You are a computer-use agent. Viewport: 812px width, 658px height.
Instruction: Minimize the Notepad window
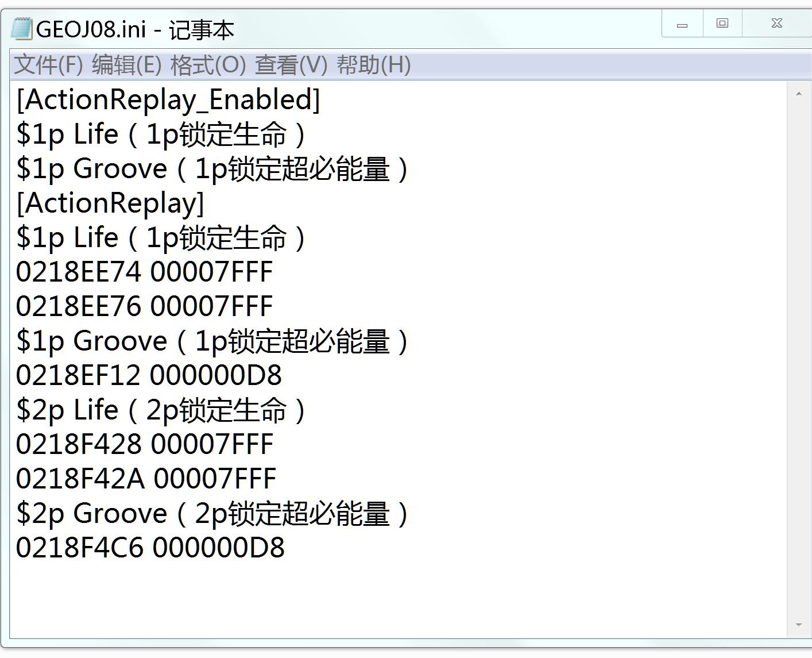coord(682,24)
